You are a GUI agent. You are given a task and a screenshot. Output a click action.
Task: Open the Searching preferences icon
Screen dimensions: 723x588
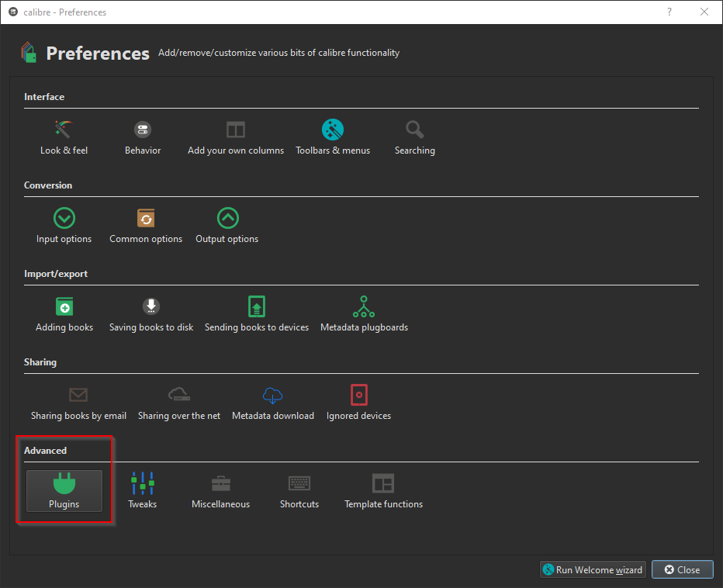point(414,137)
